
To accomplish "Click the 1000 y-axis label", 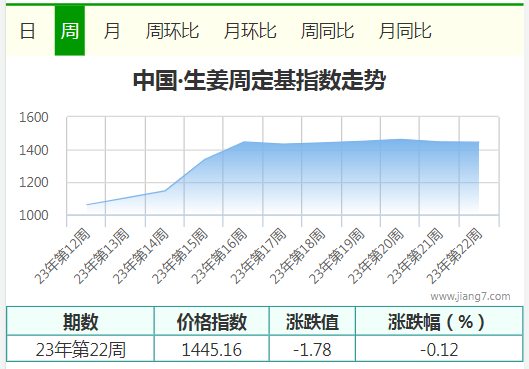I will (x=34, y=215).
